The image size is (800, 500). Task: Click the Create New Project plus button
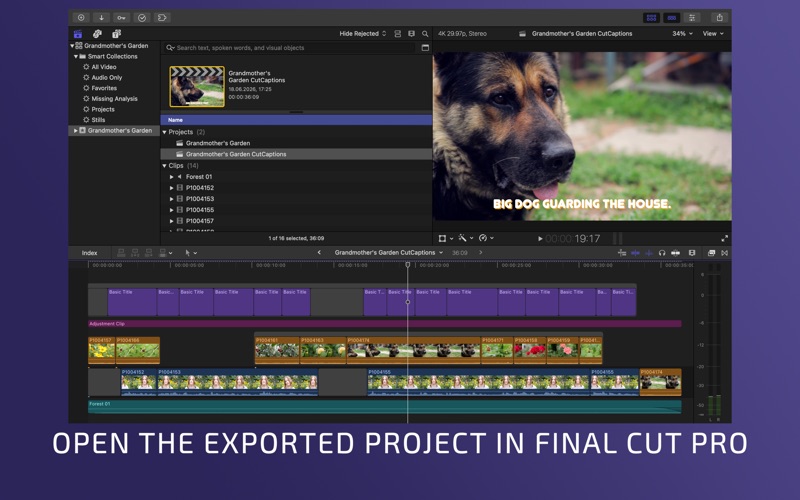pyautogui.click(x=81, y=17)
